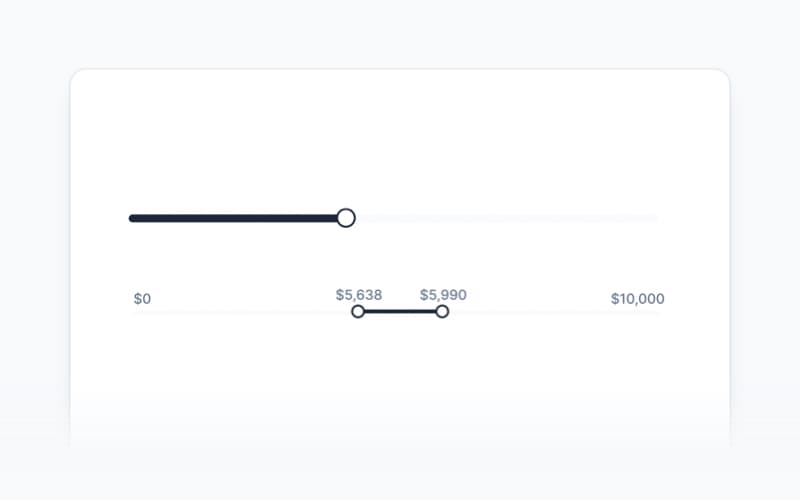Click the $0 minimum label
Screen dimensions: 800x500
(142, 299)
